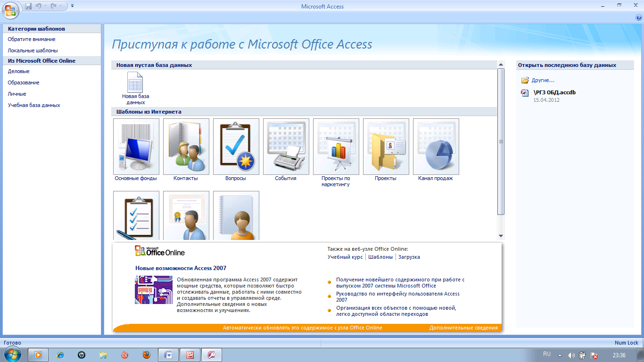Open the Redo history dropdown arrow
The height and width of the screenshot is (362, 644).
[60, 6]
